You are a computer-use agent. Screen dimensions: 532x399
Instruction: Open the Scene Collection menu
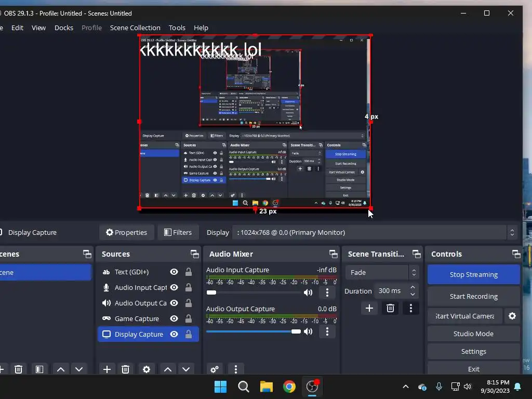click(135, 28)
